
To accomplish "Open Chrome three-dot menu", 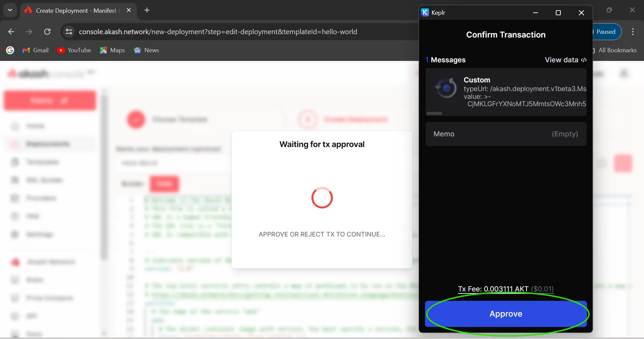I will tap(633, 32).
